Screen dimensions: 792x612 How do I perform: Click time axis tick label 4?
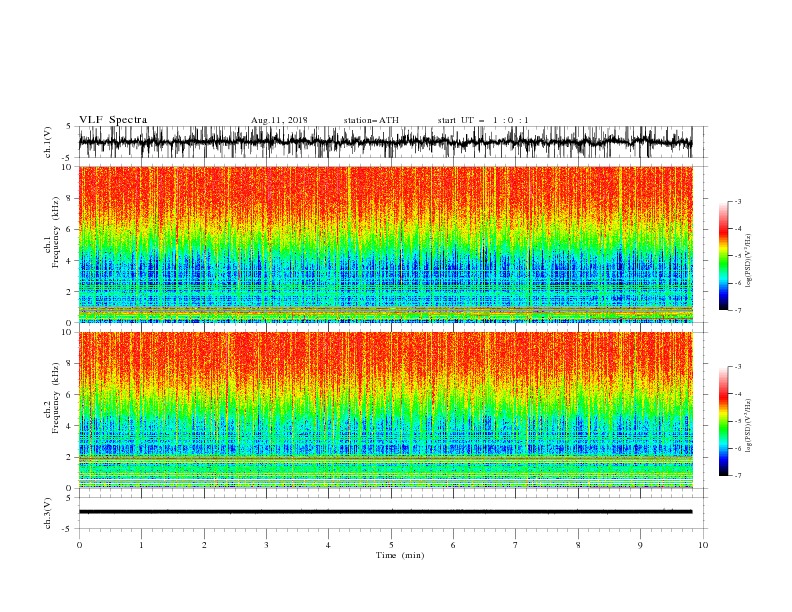coord(328,545)
